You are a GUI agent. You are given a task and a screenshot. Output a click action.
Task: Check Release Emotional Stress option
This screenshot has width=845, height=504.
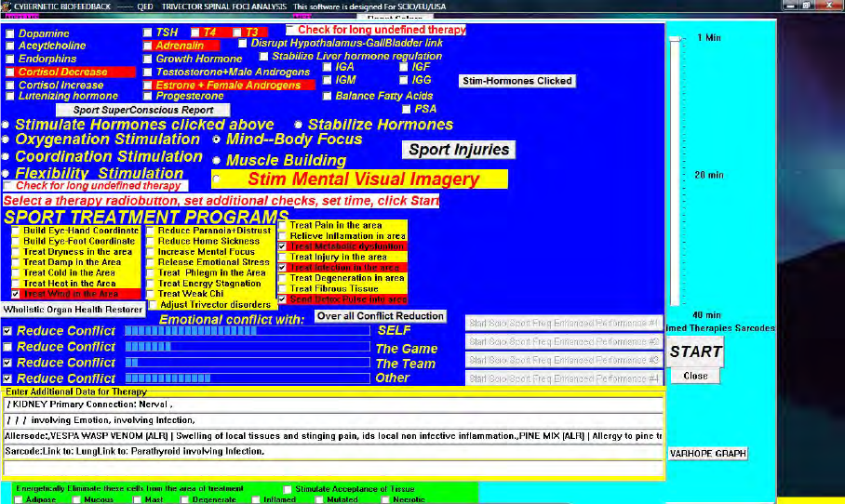point(151,262)
